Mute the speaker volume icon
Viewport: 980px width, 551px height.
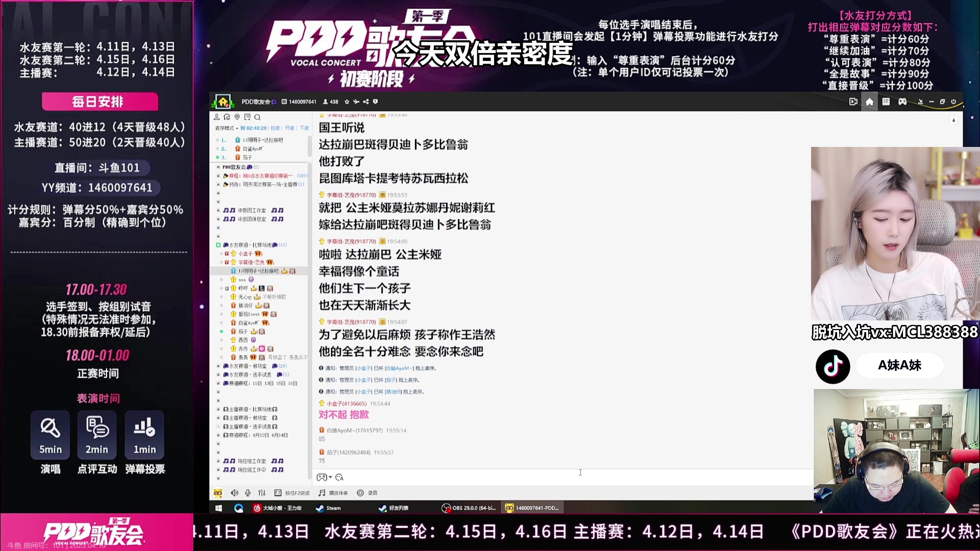coord(234,493)
